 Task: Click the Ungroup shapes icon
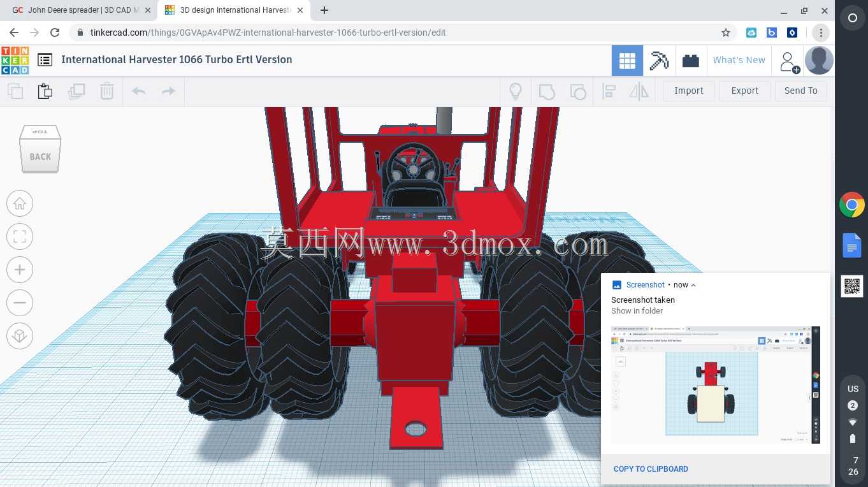pyautogui.click(x=577, y=91)
